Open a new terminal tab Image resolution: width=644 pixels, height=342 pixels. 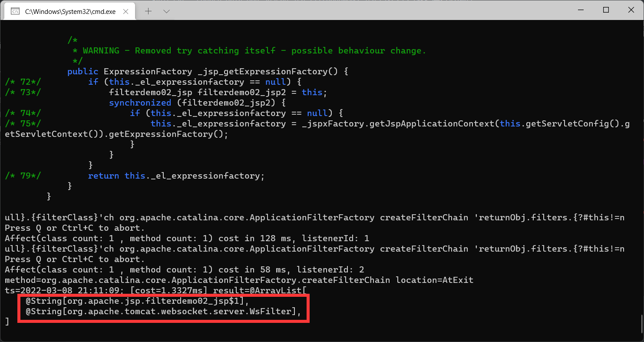tap(148, 11)
